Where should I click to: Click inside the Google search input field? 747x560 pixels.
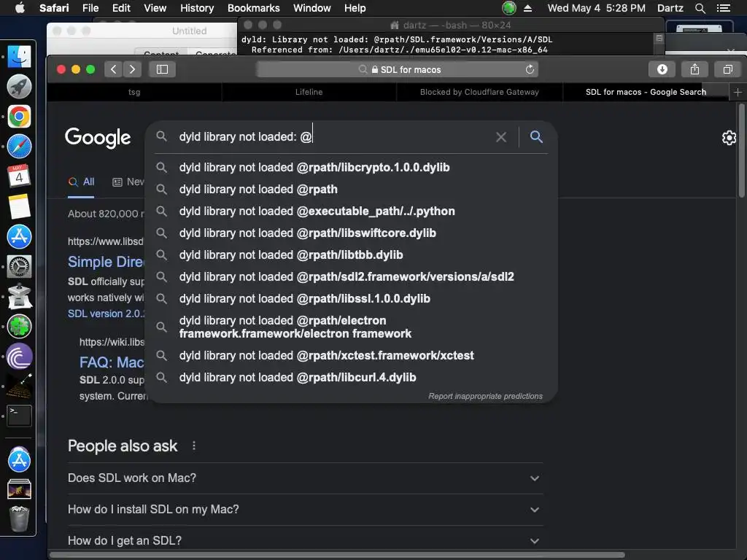pos(333,137)
